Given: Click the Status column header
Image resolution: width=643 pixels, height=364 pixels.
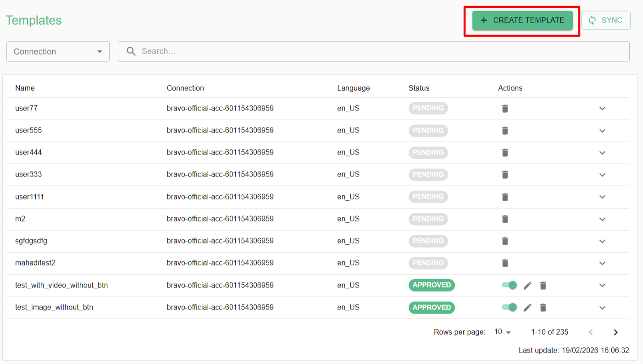Looking at the screenshot, I should (419, 88).
